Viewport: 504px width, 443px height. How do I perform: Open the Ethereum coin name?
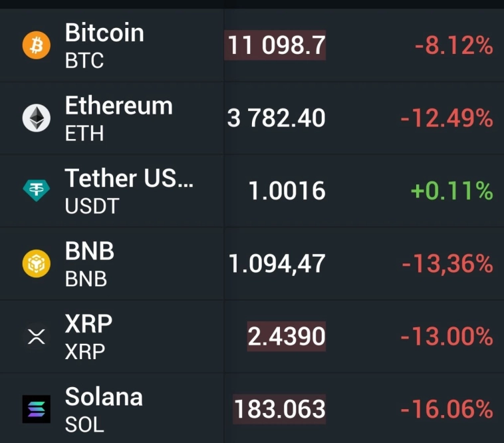pyautogui.click(x=118, y=105)
